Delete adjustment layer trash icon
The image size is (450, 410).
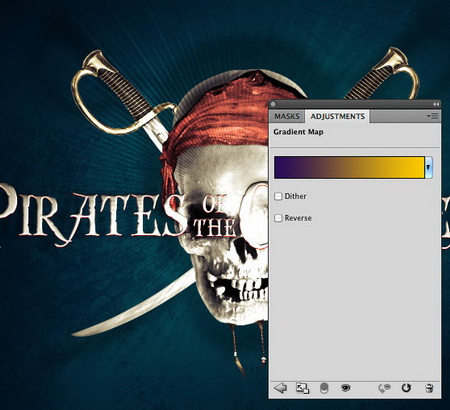(429, 388)
